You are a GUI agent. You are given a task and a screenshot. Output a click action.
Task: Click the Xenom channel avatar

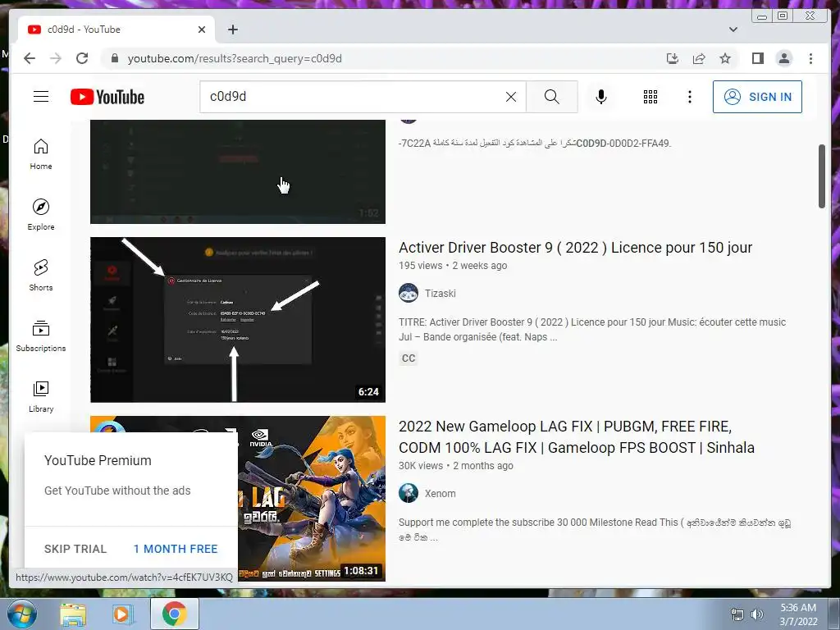point(409,493)
